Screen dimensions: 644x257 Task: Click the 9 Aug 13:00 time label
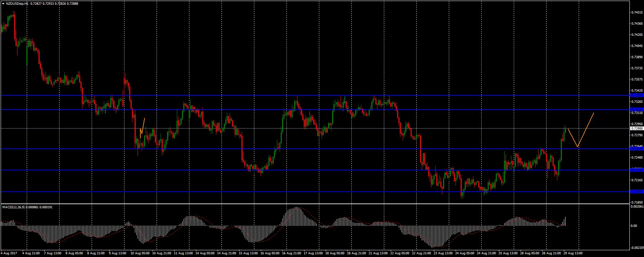[x=117, y=253]
